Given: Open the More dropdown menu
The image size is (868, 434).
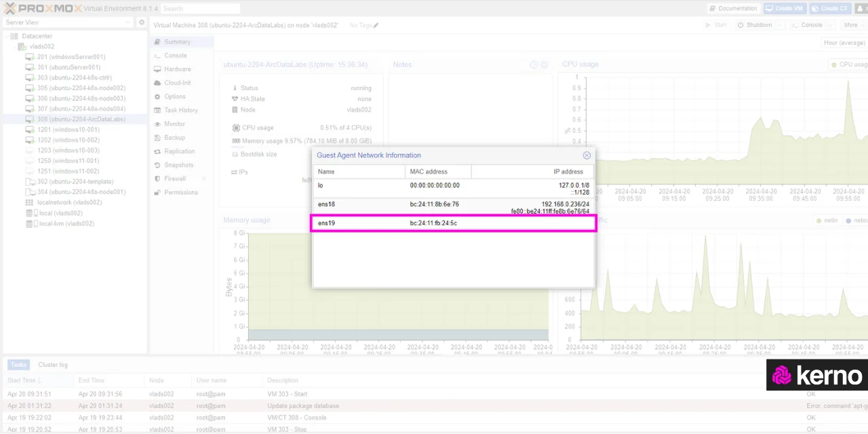Looking at the screenshot, I should (x=853, y=25).
